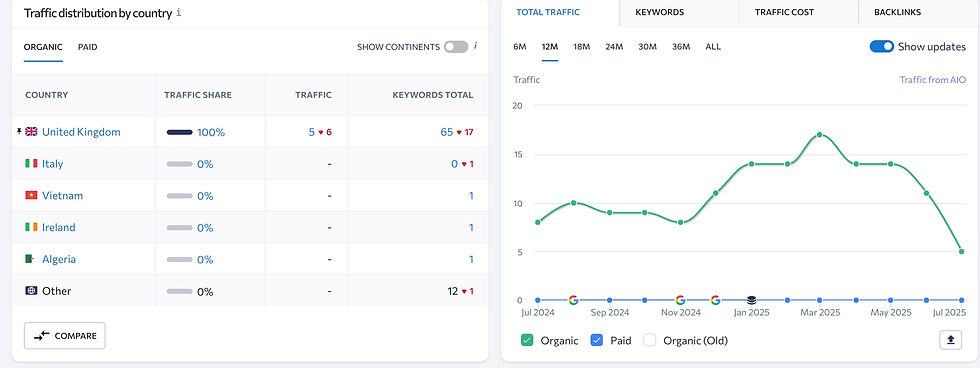
Task: Click the Compare button
Action: [x=65, y=336]
